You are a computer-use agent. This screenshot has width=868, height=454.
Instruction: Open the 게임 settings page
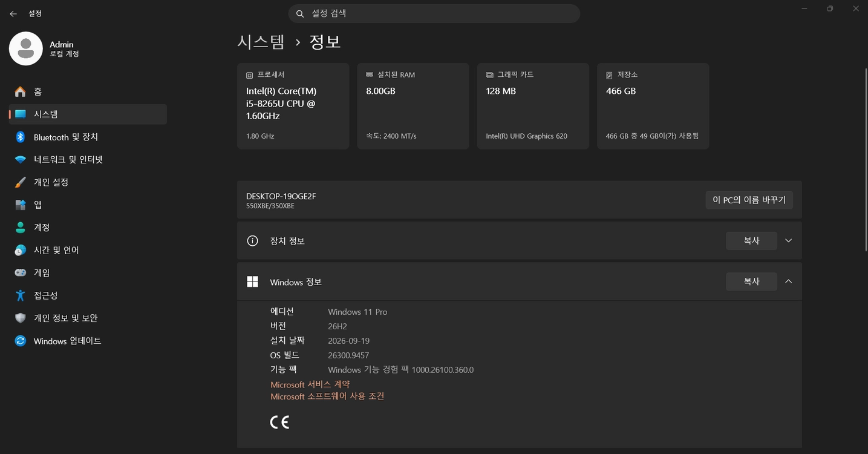point(88,273)
